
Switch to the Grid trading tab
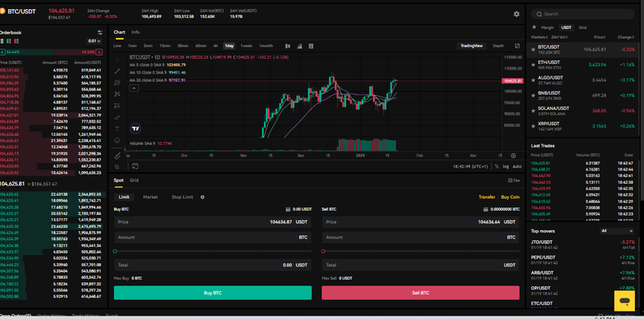pos(134,180)
